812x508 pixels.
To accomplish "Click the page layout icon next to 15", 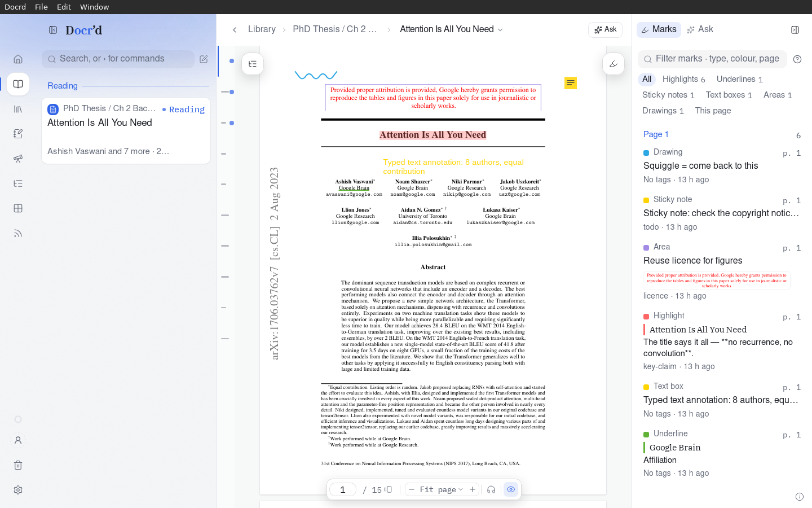I will coord(389,489).
